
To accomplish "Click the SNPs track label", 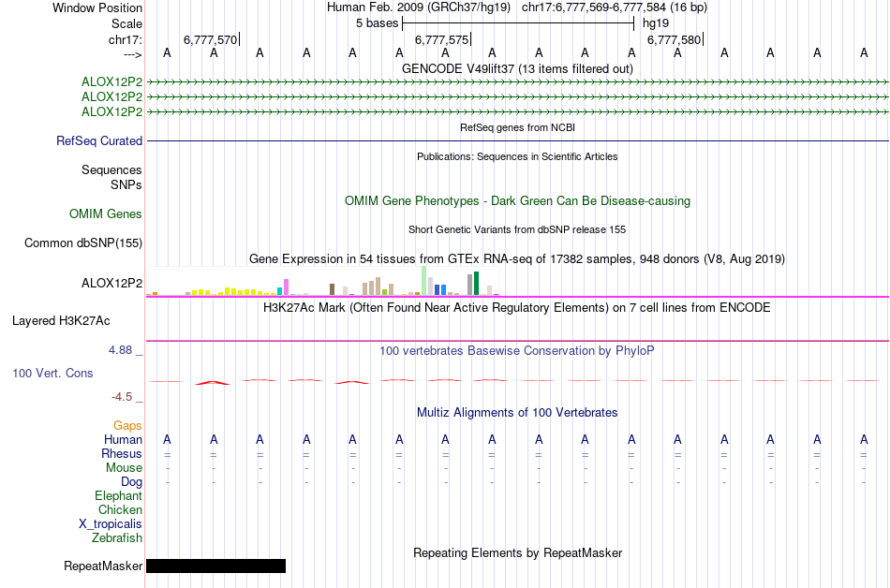I will click(x=126, y=184).
